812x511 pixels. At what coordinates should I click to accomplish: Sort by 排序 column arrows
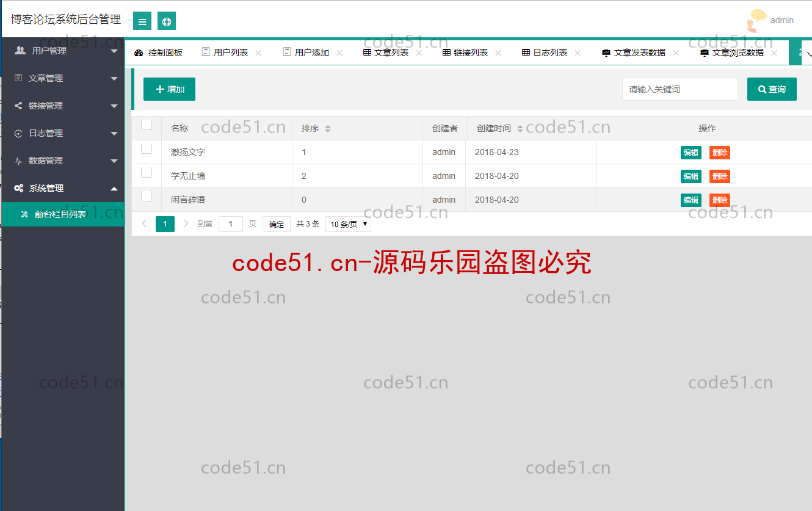tap(328, 129)
